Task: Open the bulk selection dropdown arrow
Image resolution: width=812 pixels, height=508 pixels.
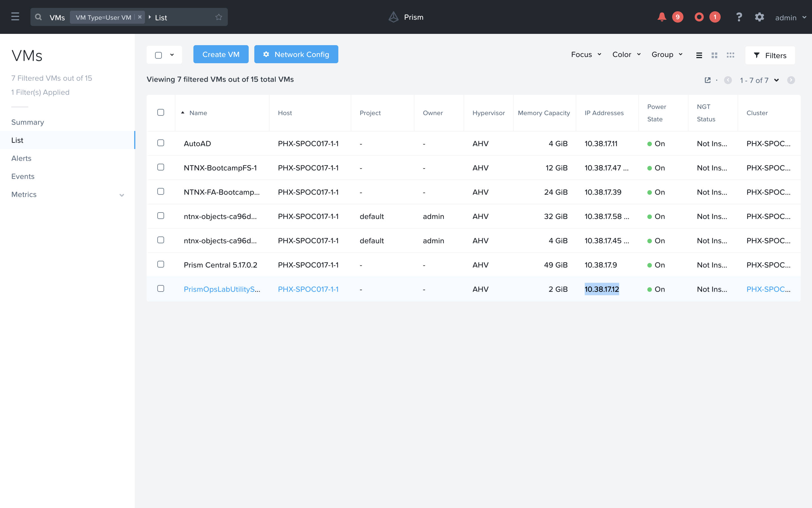Action: (172, 55)
